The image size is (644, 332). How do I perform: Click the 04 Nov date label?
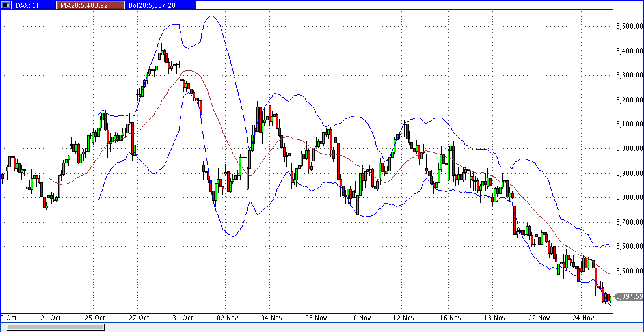coord(272,318)
